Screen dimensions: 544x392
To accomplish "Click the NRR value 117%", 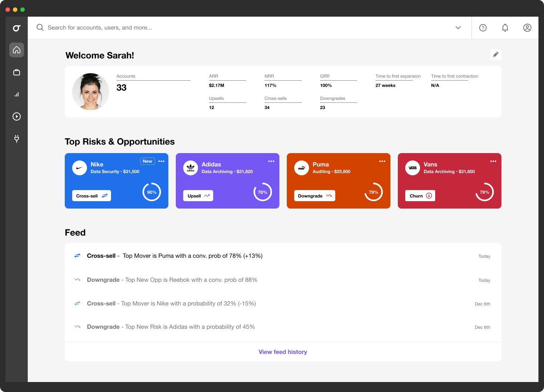I will (x=271, y=85).
